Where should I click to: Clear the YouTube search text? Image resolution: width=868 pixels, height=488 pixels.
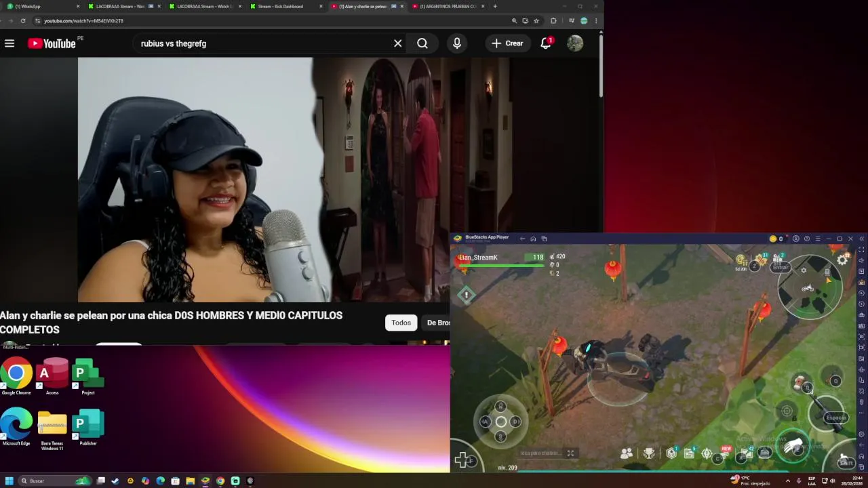pyautogui.click(x=398, y=43)
